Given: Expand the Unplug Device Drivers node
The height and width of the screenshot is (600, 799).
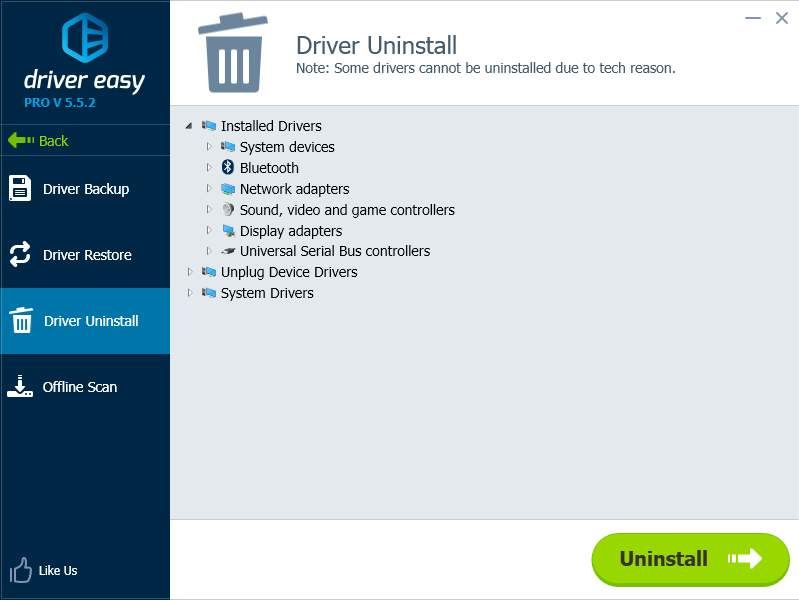Looking at the screenshot, I should (x=190, y=272).
